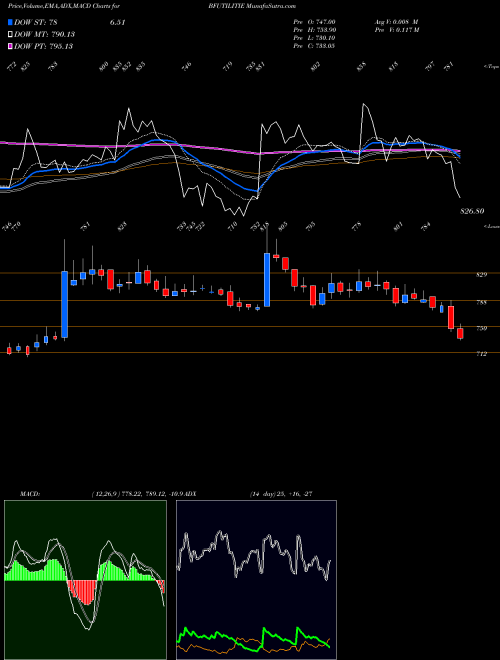The height and width of the screenshot is (660, 500).
Task: Open the ADX indicator panel
Action: [x=256, y=580]
